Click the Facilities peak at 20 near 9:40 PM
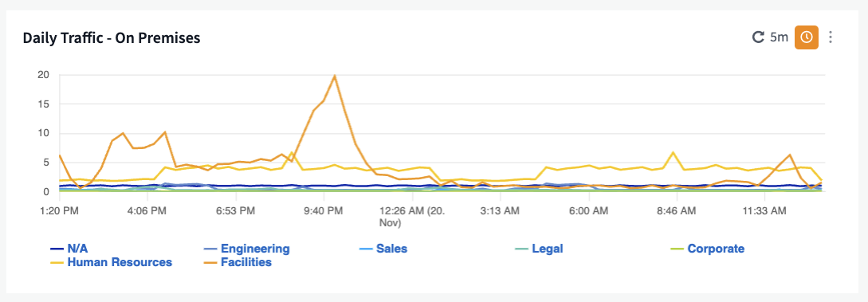This screenshot has height=302, width=868. pyautogui.click(x=334, y=76)
